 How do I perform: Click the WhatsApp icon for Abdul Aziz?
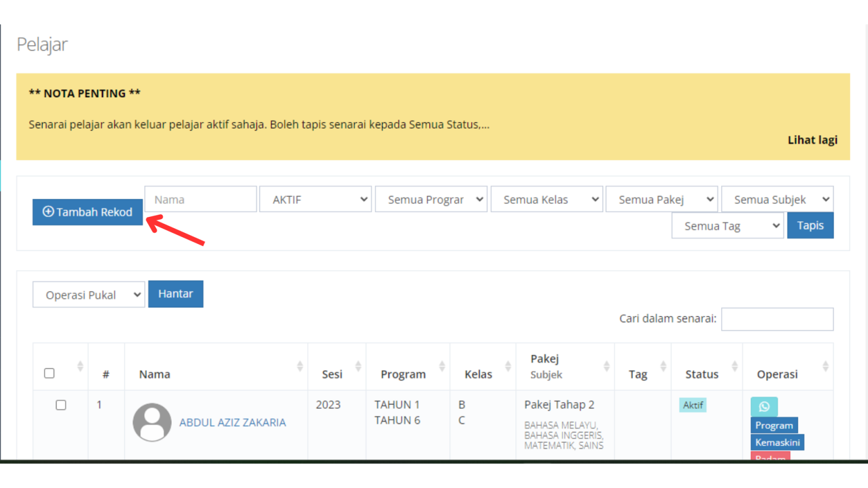[763, 406]
